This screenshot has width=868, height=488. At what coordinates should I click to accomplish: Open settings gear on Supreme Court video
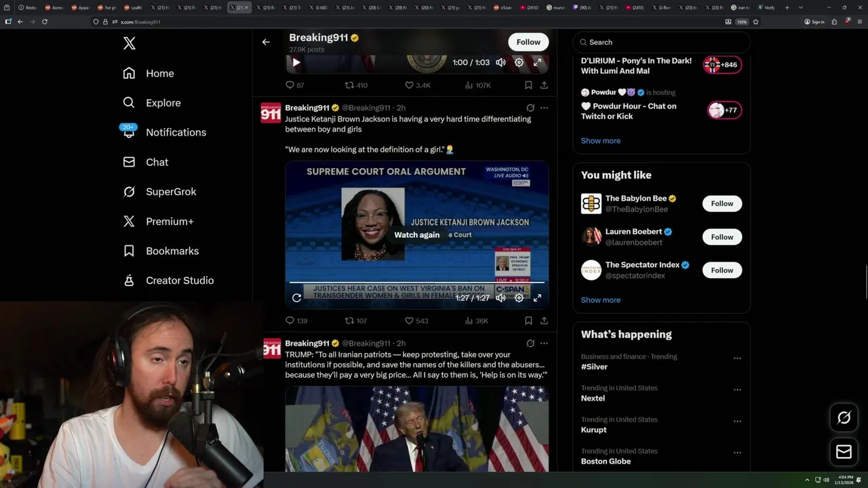[519, 298]
